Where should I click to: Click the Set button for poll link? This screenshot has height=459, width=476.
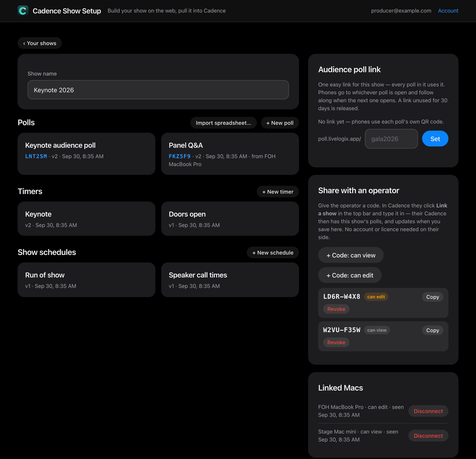pos(435,139)
